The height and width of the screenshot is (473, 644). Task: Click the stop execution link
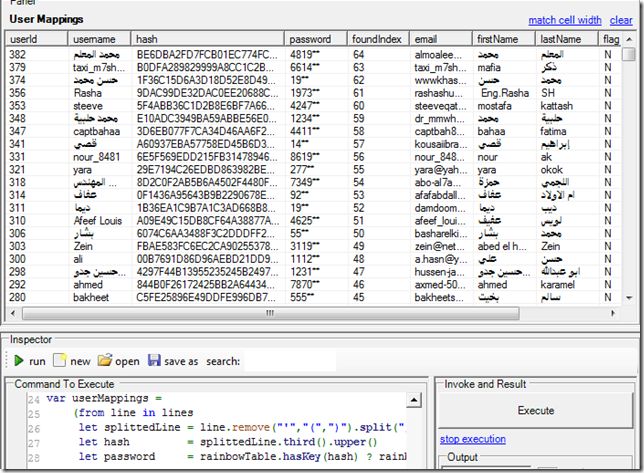(472, 439)
